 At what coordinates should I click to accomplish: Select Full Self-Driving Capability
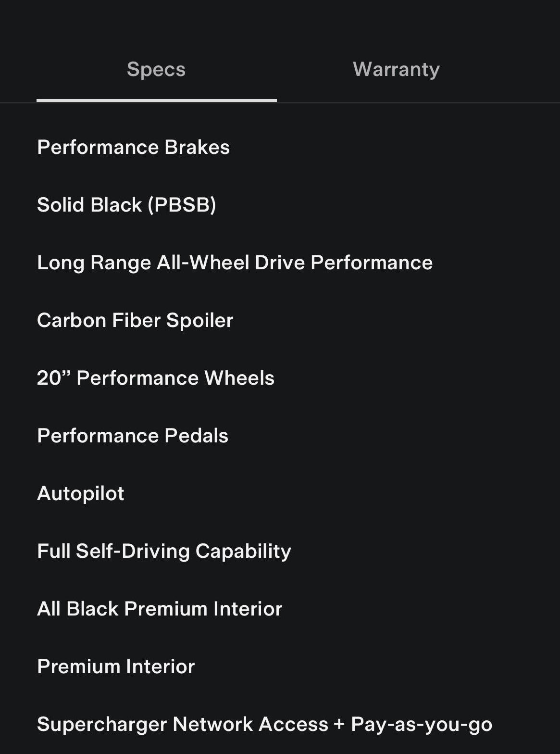point(164,551)
